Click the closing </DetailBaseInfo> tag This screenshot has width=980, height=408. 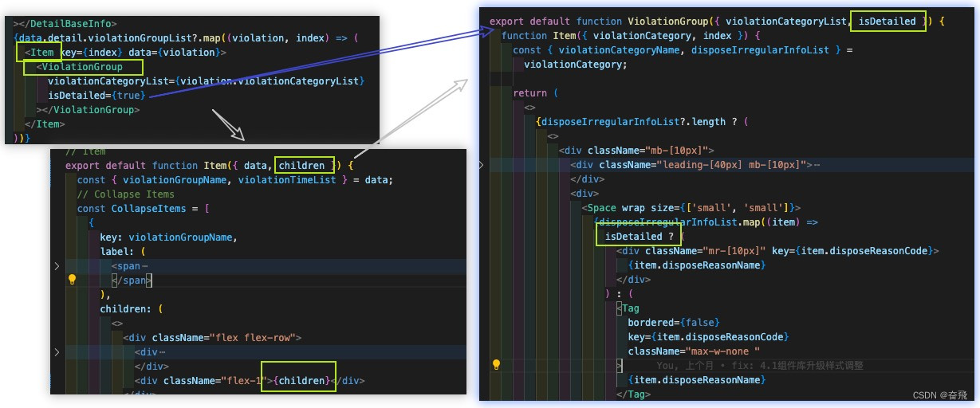pyautogui.click(x=65, y=24)
